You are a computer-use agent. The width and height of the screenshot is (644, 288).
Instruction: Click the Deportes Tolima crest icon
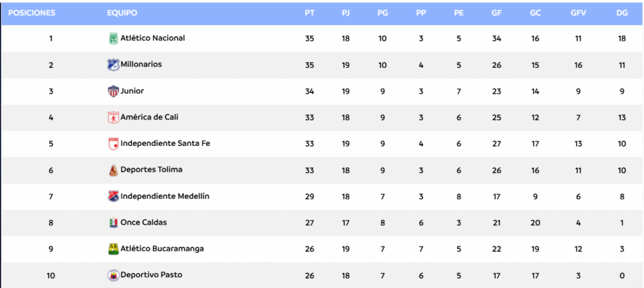pos(113,170)
